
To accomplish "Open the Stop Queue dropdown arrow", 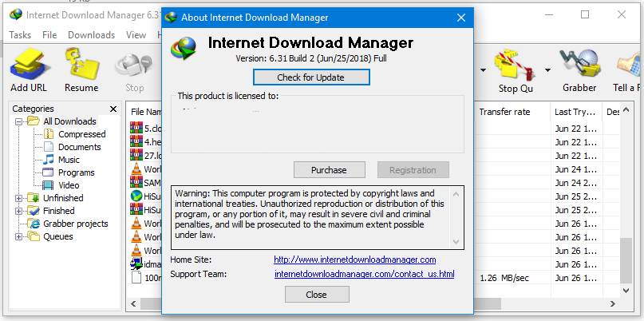I will point(547,70).
